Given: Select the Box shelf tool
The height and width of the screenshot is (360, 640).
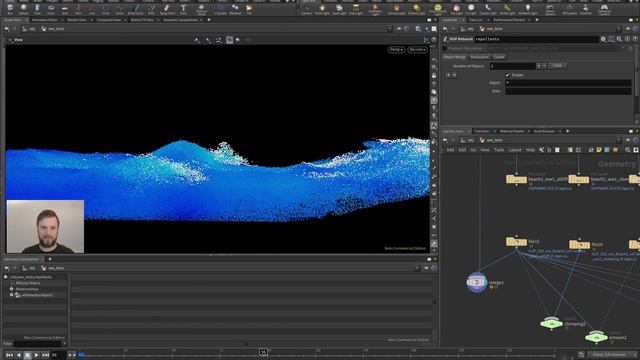Looking at the screenshot, I should click(10, 9).
